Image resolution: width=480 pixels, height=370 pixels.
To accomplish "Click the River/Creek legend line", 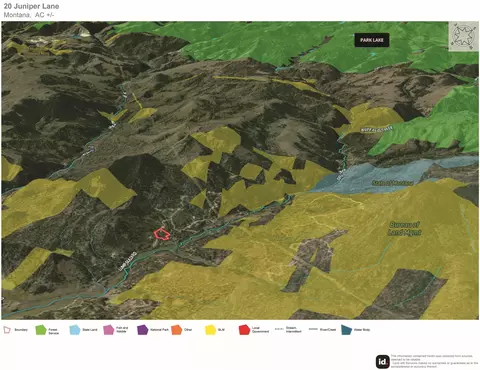I will click(313, 329).
